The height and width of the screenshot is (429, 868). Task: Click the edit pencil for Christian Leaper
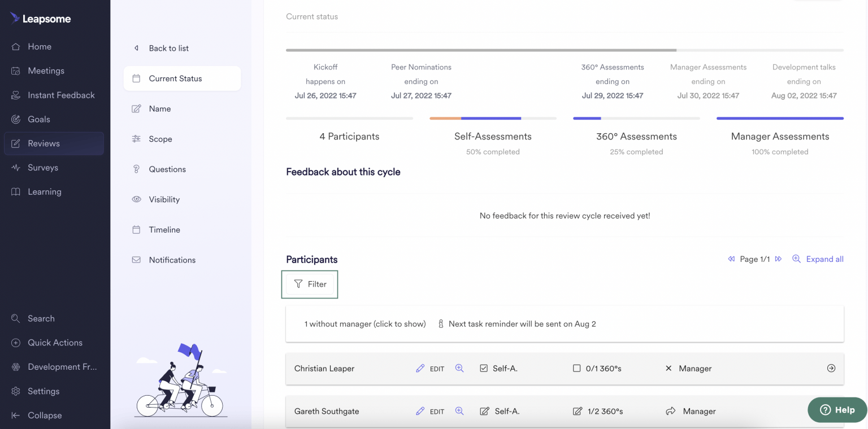point(420,368)
